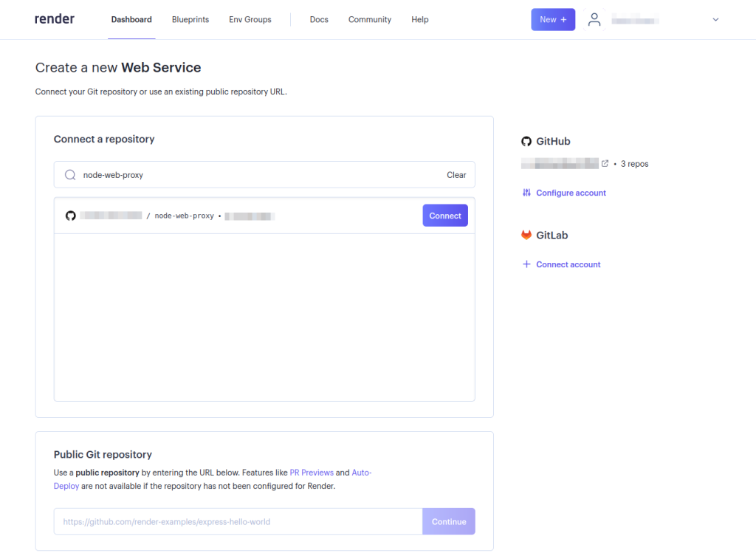Click the sliders icon beside Configure account
Image resolution: width=756 pixels, height=556 pixels.
(526, 192)
